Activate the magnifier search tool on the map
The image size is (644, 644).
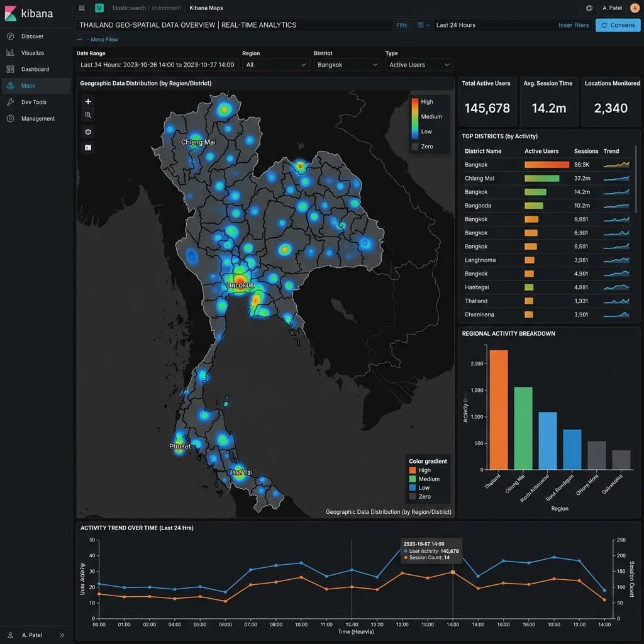[x=88, y=115]
